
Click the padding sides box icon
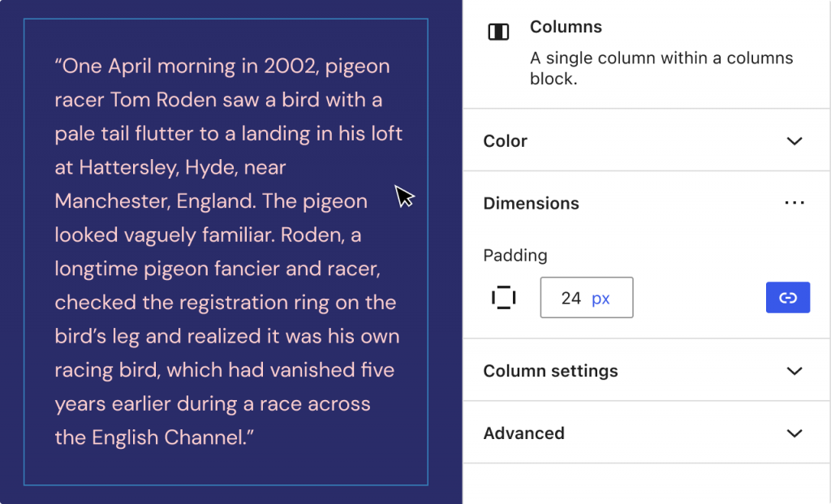tap(503, 298)
